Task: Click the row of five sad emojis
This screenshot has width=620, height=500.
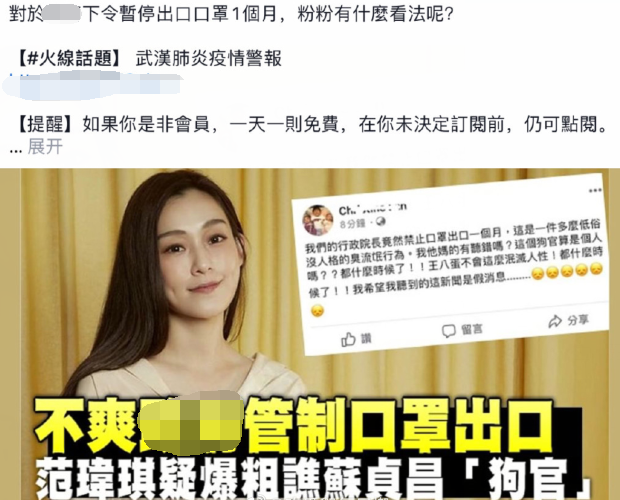Action: point(567,272)
